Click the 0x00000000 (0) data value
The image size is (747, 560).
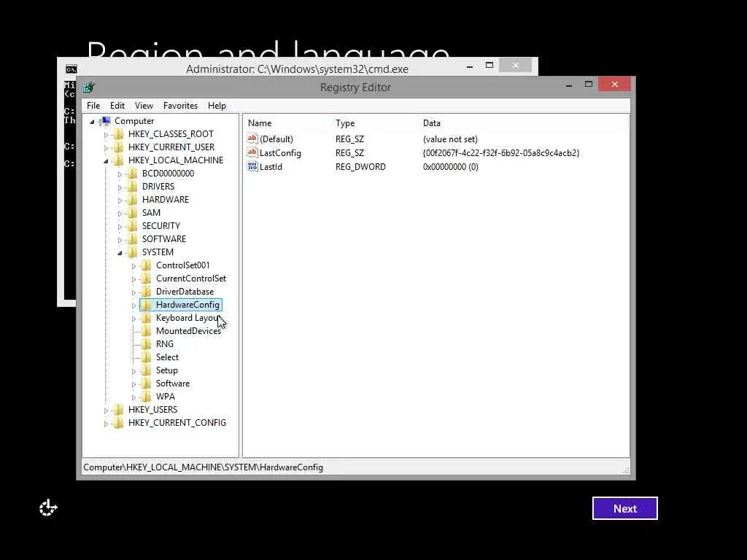tap(451, 167)
